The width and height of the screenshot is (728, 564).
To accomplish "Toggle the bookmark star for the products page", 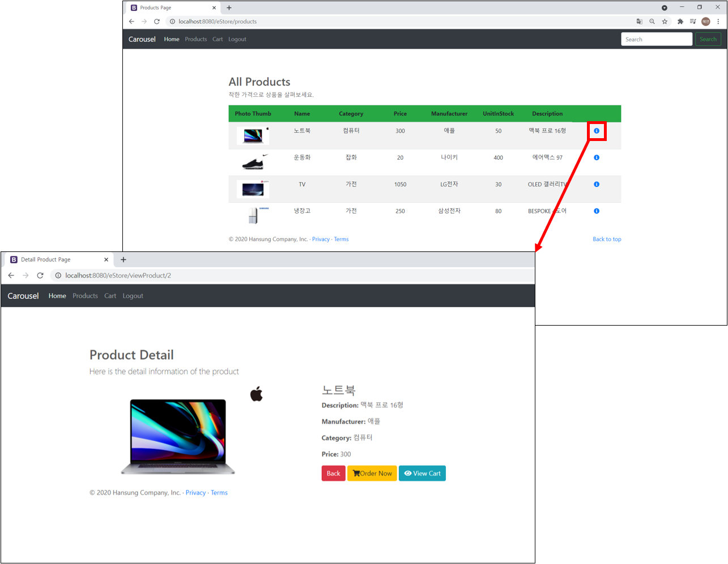I will click(665, 22).
